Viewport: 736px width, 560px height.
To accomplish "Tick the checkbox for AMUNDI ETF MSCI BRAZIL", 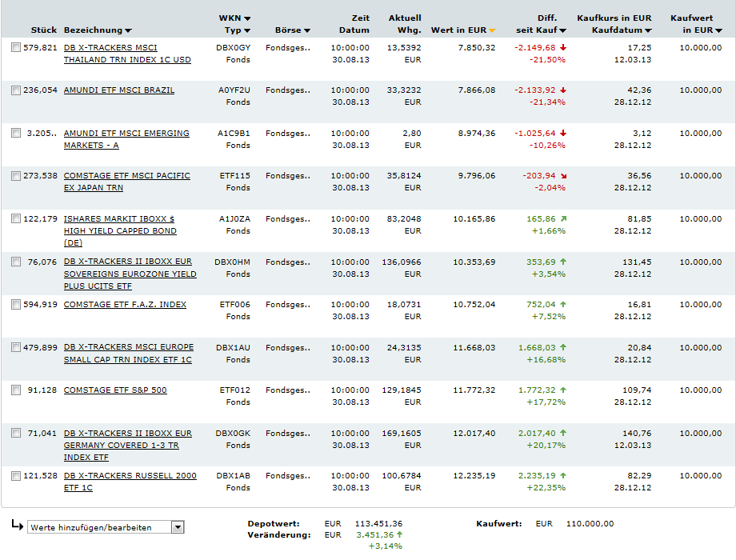I will 16,90.
